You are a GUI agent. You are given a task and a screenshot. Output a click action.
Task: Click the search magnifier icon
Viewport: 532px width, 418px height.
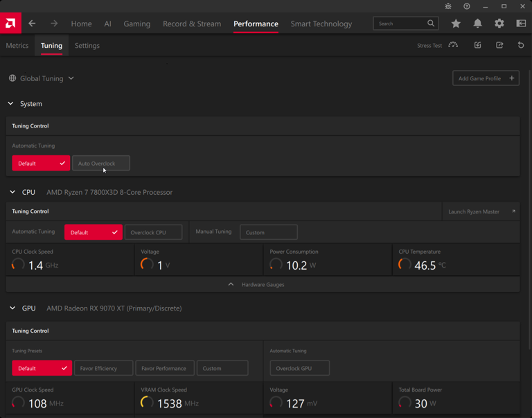pyautogui.click(x=431, y=23)
